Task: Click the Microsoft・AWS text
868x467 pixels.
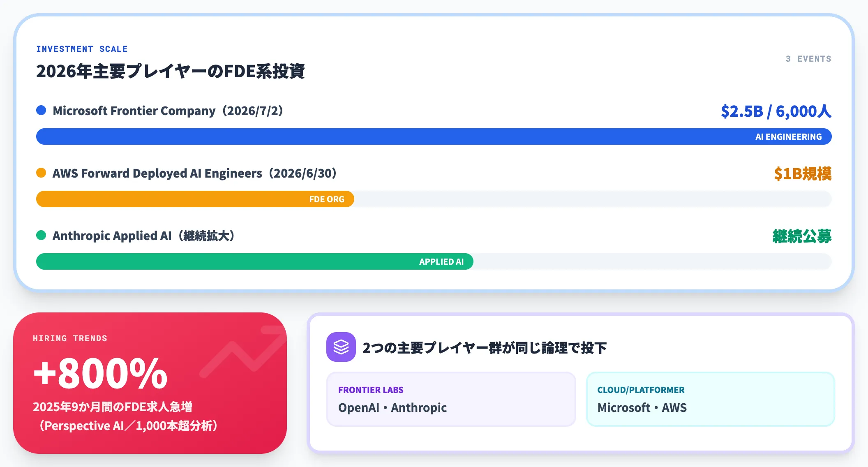Action: tap(642, 407)
